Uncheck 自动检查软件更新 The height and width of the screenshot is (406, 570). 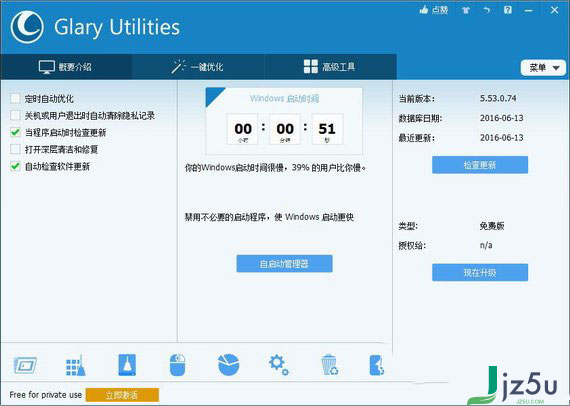coord(15,166)
